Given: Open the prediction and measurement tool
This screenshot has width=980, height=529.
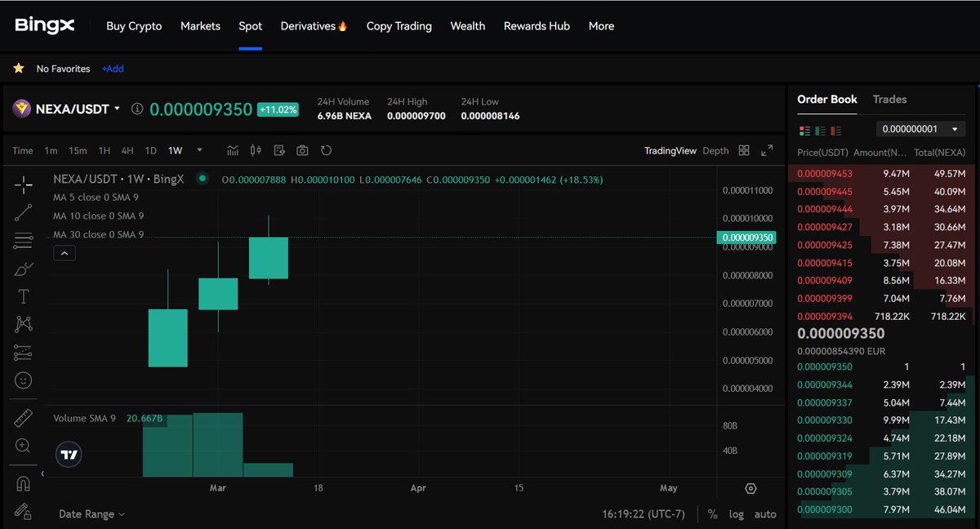Looking at the screenshot, I should click(x=24, y=353).
